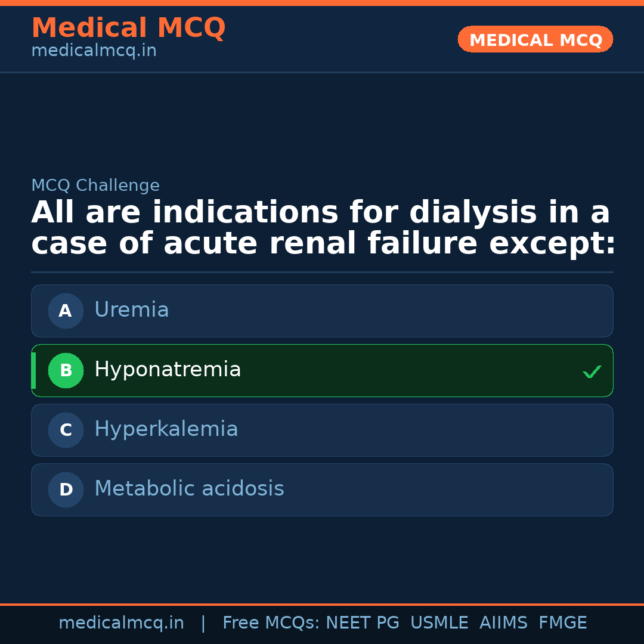The height and width of the screenshot is (644, 644).
Task: Click the Free MCQs footer text
Action: (x=271, y=623)
